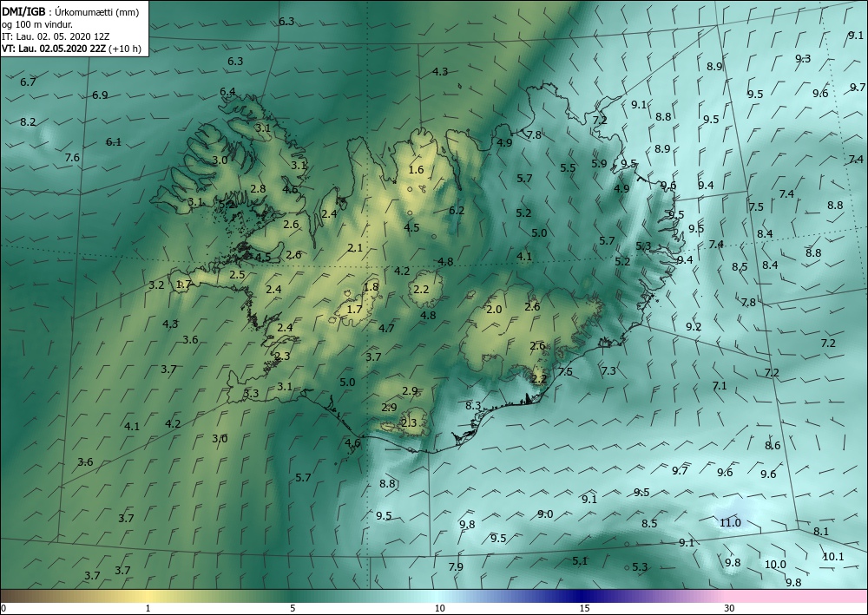Viewport: 868px width, 615px height.
Task: Click the 2.8 value in the Westfjords
Action: (258, 188)
